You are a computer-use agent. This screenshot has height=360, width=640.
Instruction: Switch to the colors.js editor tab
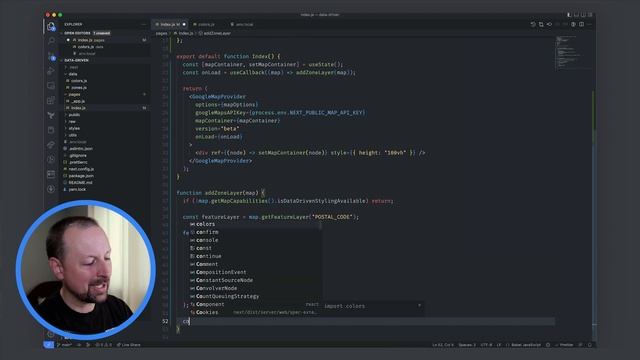(206, 24)
